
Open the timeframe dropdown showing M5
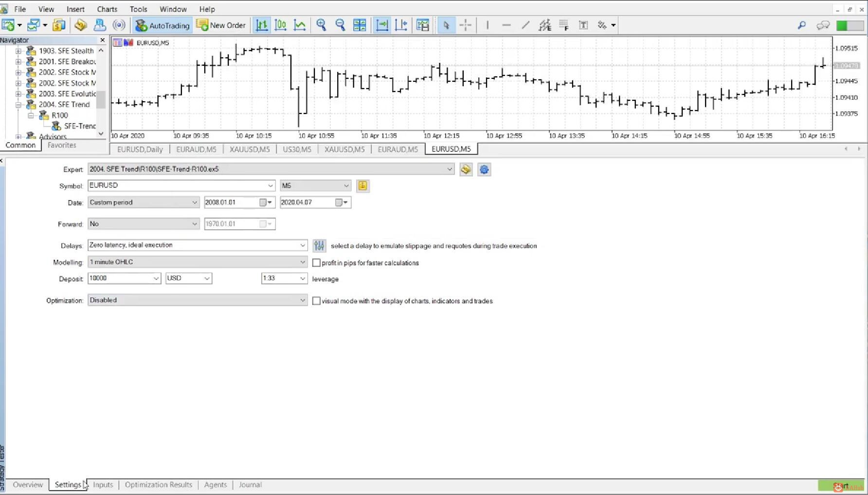pos(316,185)
